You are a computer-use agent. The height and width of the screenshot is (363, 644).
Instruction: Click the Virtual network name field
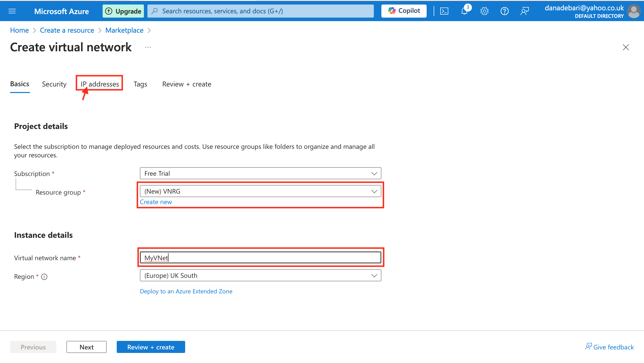260,258
